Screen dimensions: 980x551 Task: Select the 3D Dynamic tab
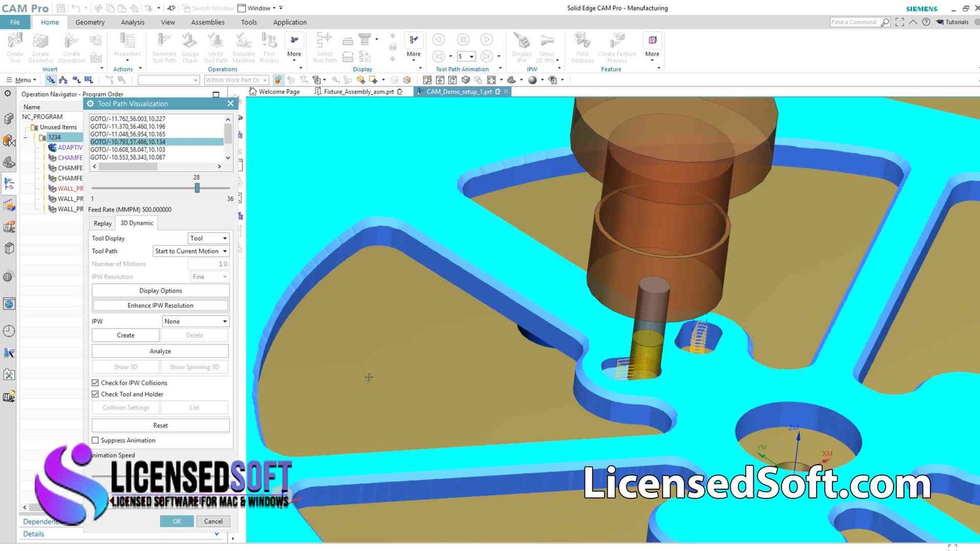137,223
